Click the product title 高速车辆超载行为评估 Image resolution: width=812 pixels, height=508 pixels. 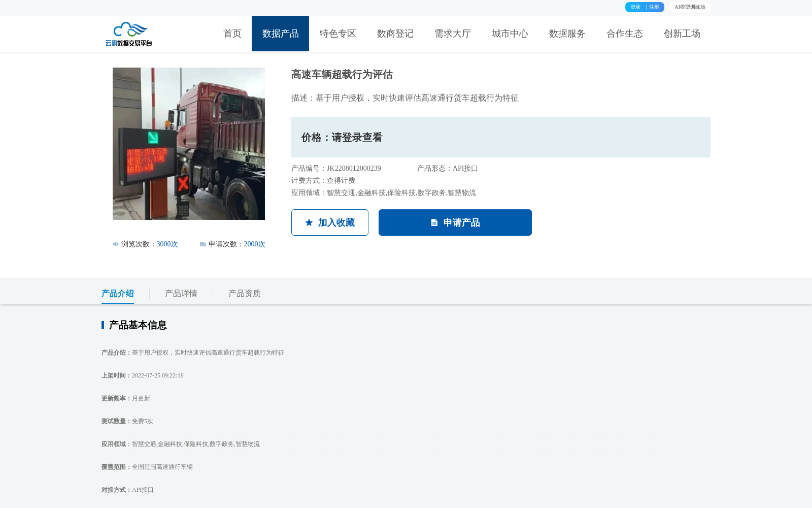click(342, 75)
